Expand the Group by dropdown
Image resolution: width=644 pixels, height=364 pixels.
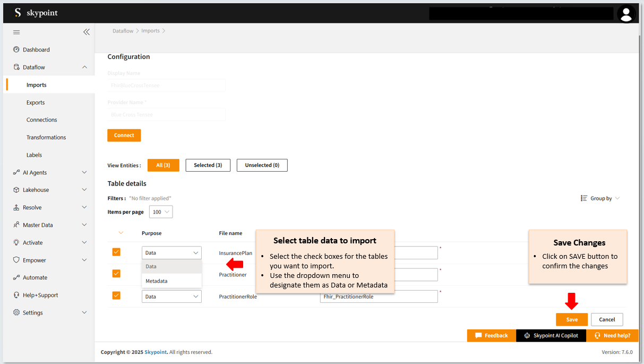pos(600,198)
